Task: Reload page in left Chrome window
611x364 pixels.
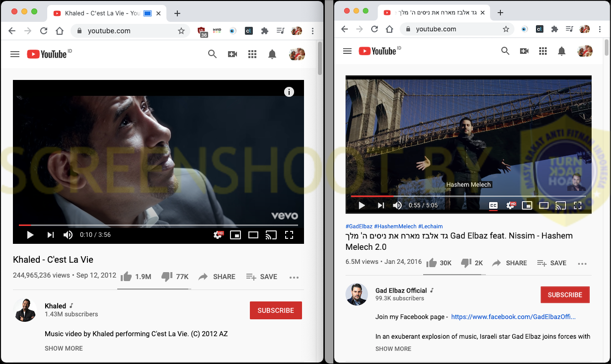Action: point(44,31)
